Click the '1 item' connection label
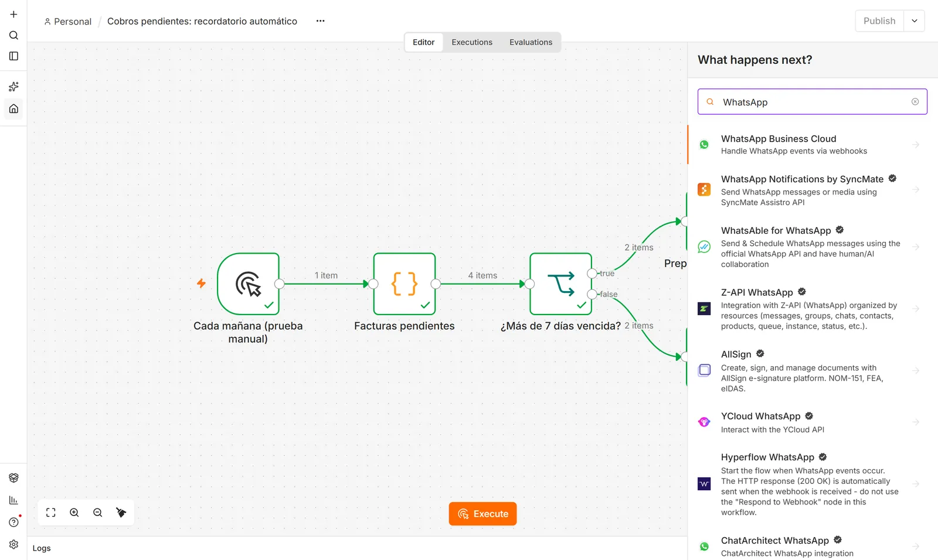This screenshot has width=938, height=560. [326, 275]
